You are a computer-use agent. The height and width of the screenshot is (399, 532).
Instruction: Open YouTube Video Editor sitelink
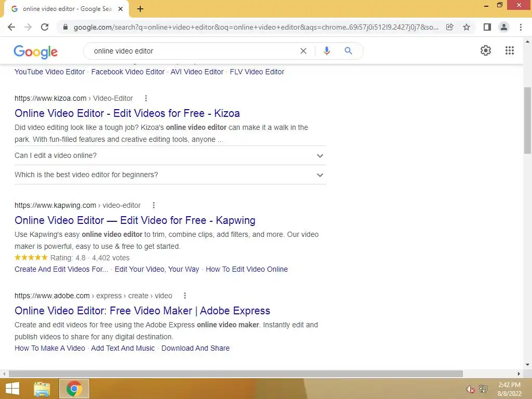(x=49, y=72)
